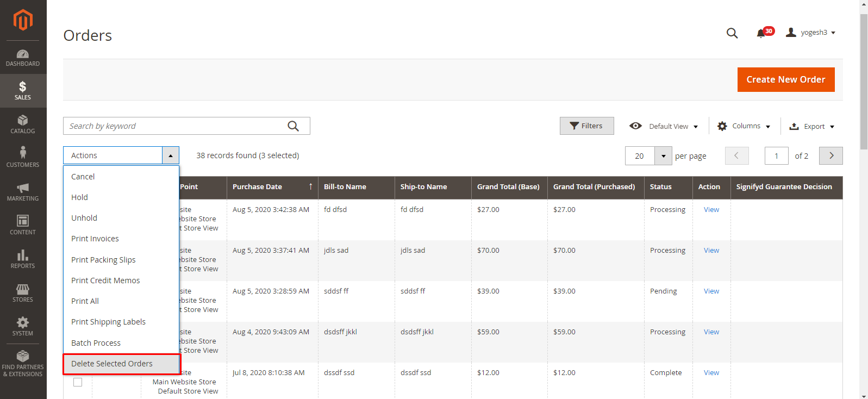
Task: Open the Customers sidebar menu
Action: [23, 158]
